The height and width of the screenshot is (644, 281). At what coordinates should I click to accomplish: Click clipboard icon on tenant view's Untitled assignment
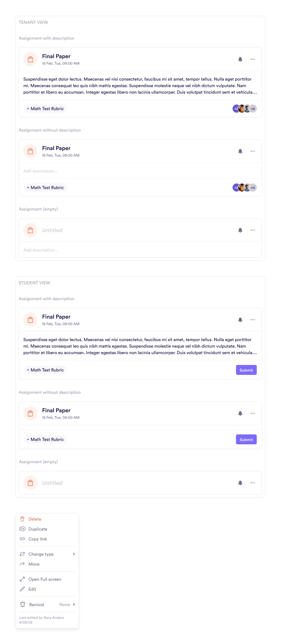pos(30,230)
